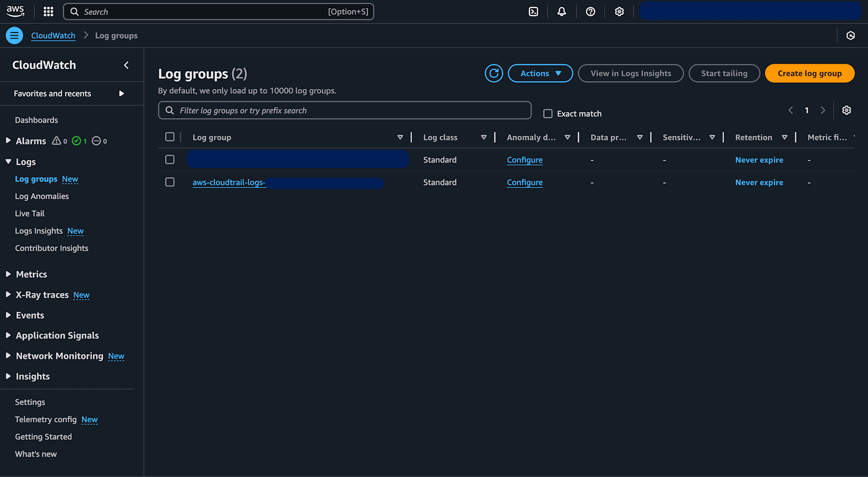The image size is (868, 477).
Task: Sort by Data protection column arrow
Action: (x=640, y=138)
